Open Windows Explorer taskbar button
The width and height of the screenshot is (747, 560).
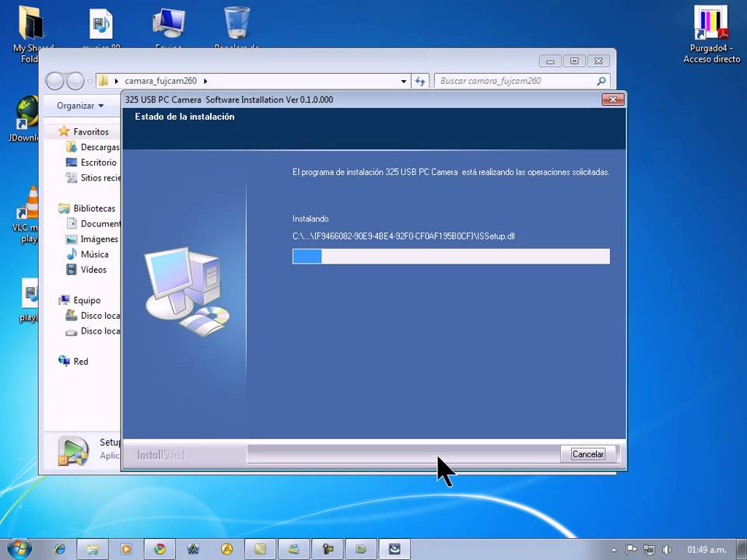pos(93,550)
